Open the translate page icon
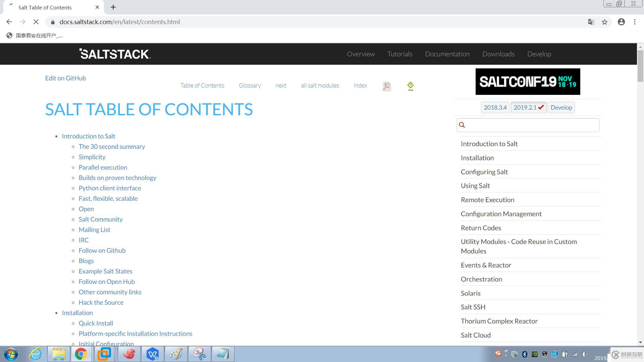644x362 pixels. [x=591, y=22]
